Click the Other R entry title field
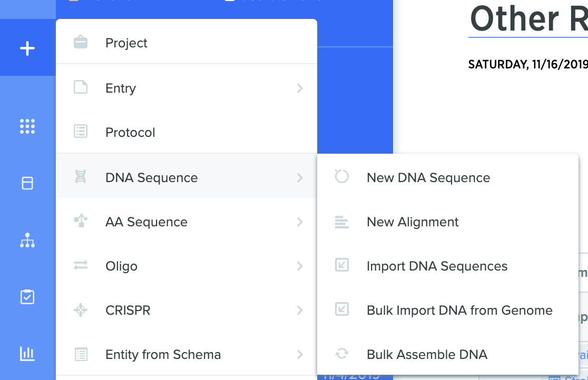This screenshot has height=380, width=588. [528, 19]
